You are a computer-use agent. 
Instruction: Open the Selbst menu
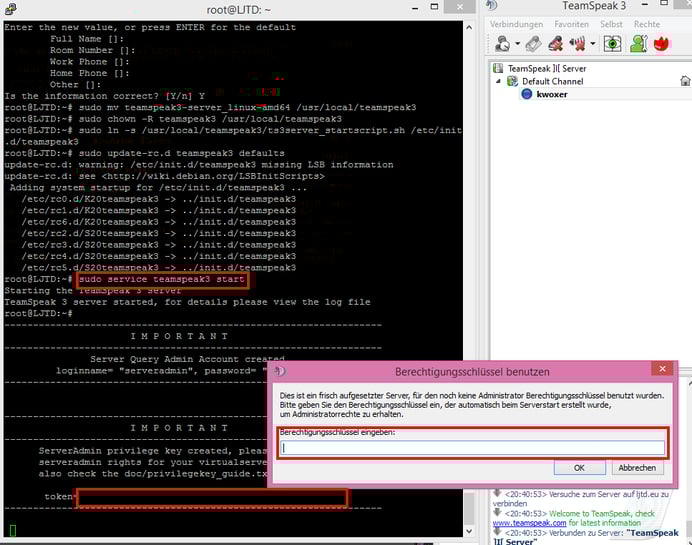[x=611, y=24]
